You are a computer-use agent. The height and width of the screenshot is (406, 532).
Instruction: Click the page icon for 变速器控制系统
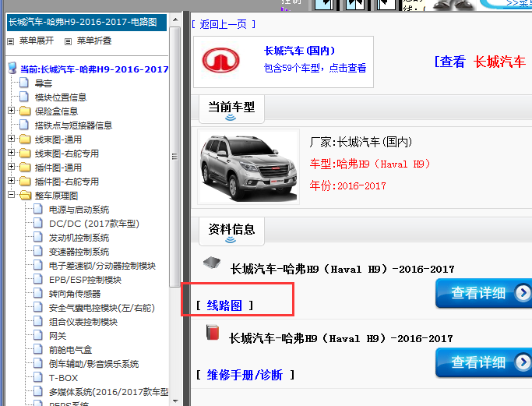click(38, 251)
